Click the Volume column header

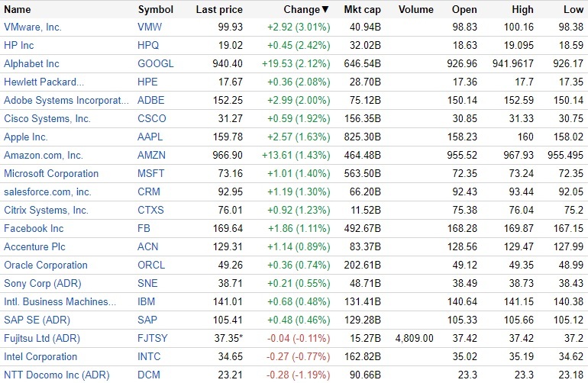coord(415,10)
